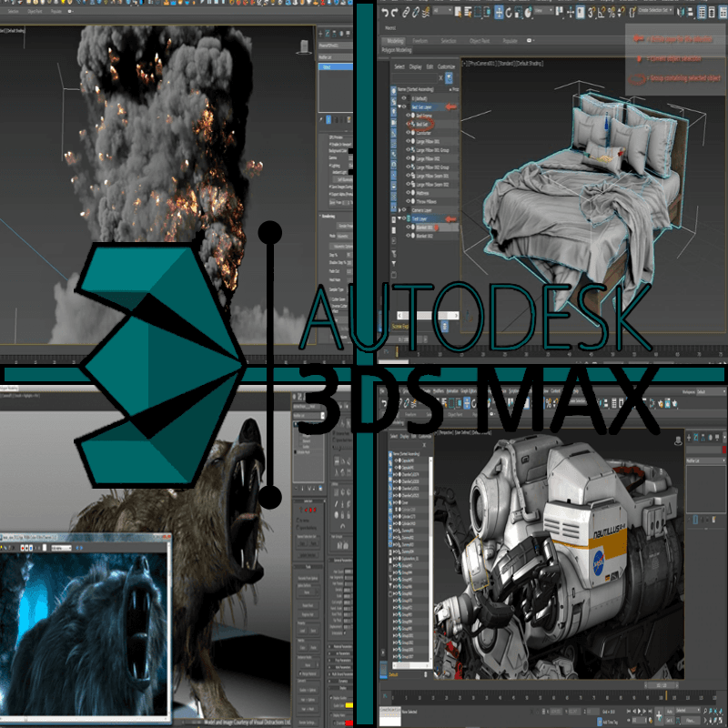Viewport: 728px width, 728px height.
Task: Open Modifier List dropdown in robot scene
Action: (x=706, y=460)
